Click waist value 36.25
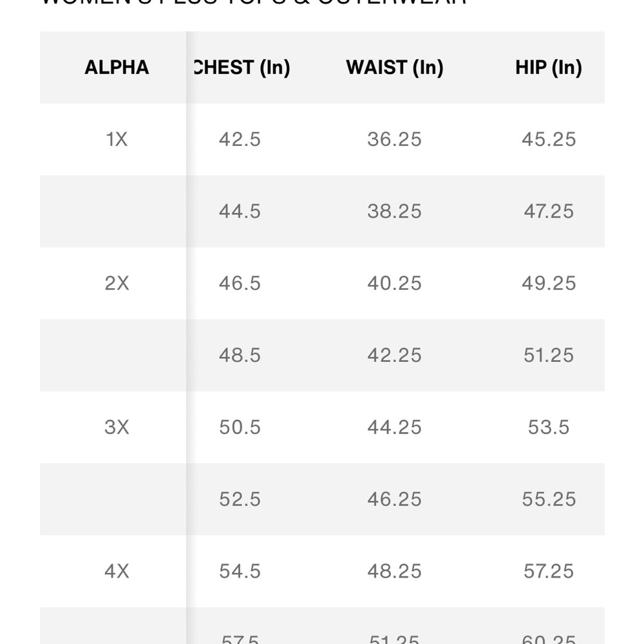Image resolution: width=644 pixels, height=644 pixels. click(x=395, y=139)
